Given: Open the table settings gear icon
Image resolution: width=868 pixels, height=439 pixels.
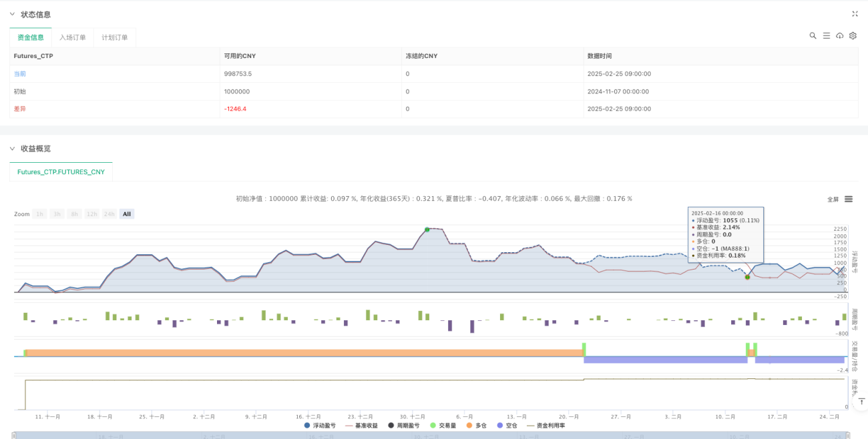Looking at the screenshot, I should [853, 36].
